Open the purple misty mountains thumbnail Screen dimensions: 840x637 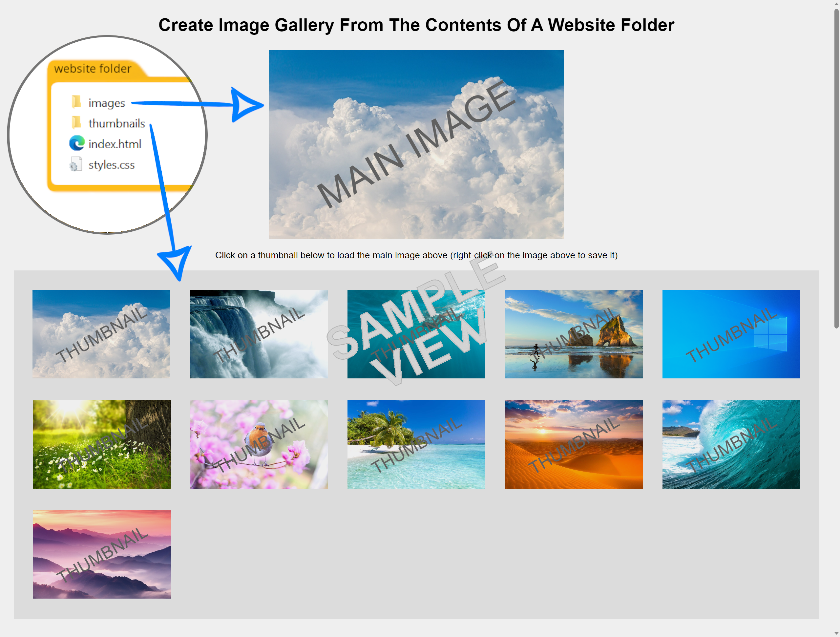tap(102, 554)
